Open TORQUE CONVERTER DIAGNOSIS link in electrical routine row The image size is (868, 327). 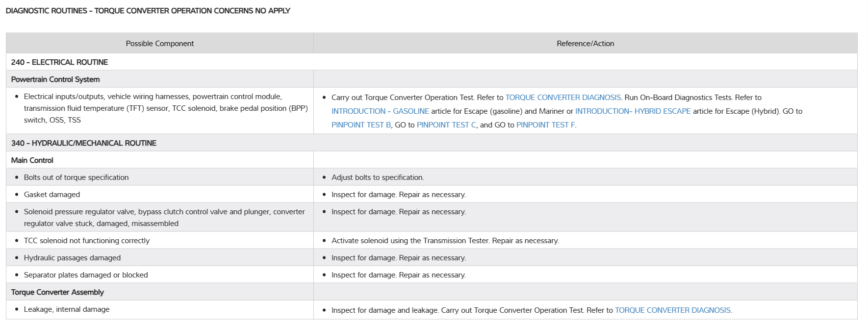point(563,98)
